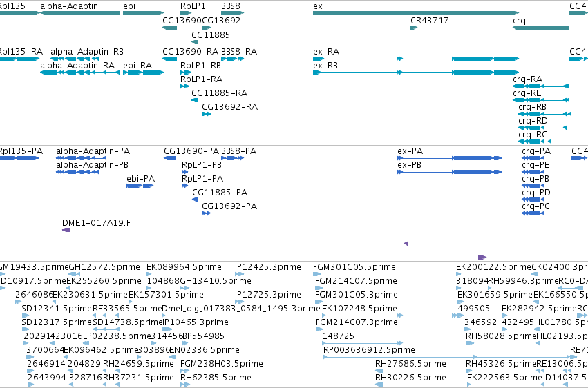Select the crq-PB protein label
The height and width of the screenshot is (388, 588).
(535, 179)
